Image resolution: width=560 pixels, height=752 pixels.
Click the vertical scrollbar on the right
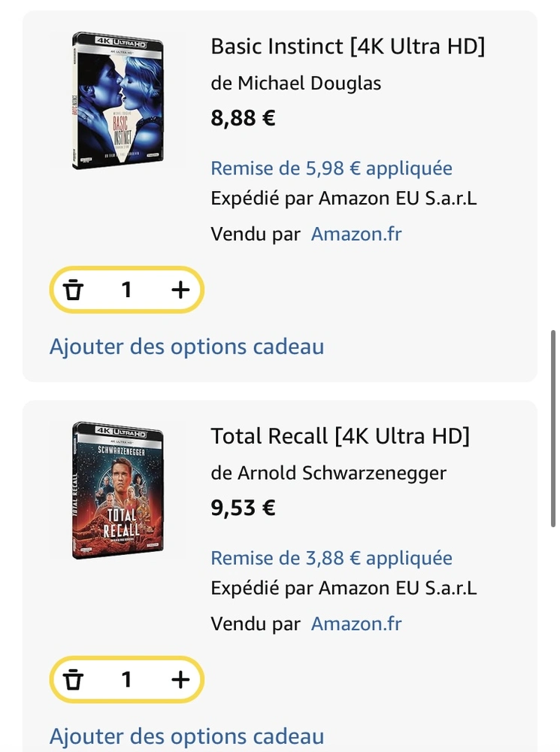coord(552,429)
